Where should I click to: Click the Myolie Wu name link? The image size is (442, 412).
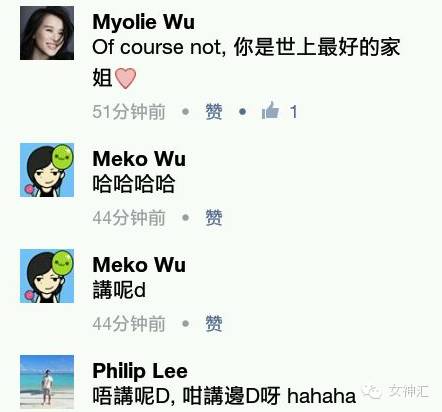click(x=143, y=22)
